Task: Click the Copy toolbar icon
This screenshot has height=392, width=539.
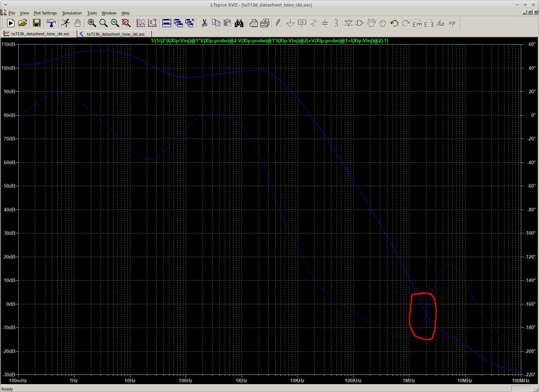Action: pos(216,23)
